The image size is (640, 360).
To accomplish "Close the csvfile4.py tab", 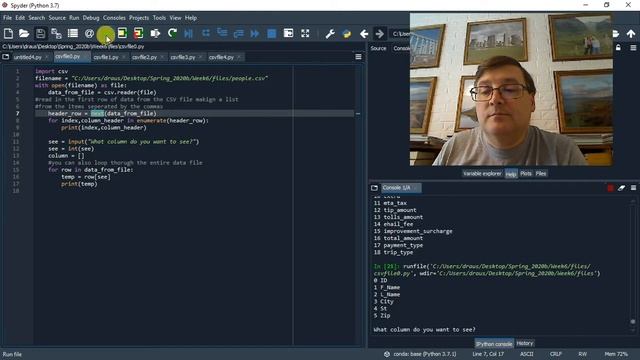I will click(x=239, y=57).
